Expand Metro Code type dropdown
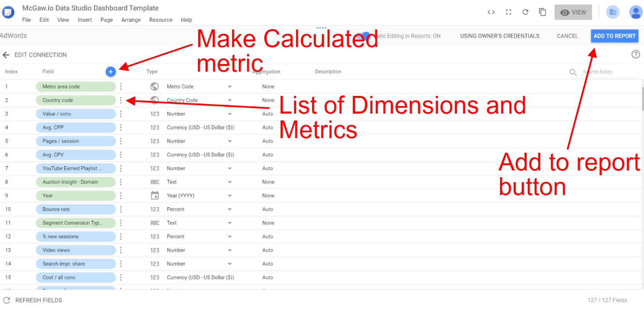This screenshot has height=309, width=644. point(230,87)
